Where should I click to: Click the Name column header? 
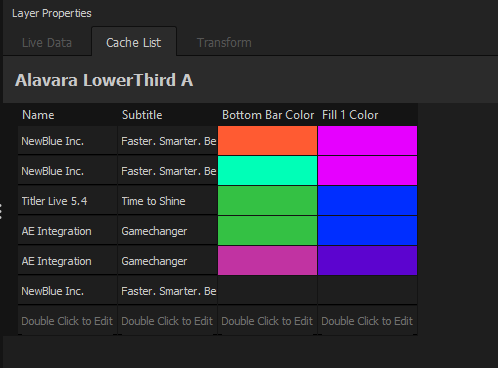coord(68,115)
